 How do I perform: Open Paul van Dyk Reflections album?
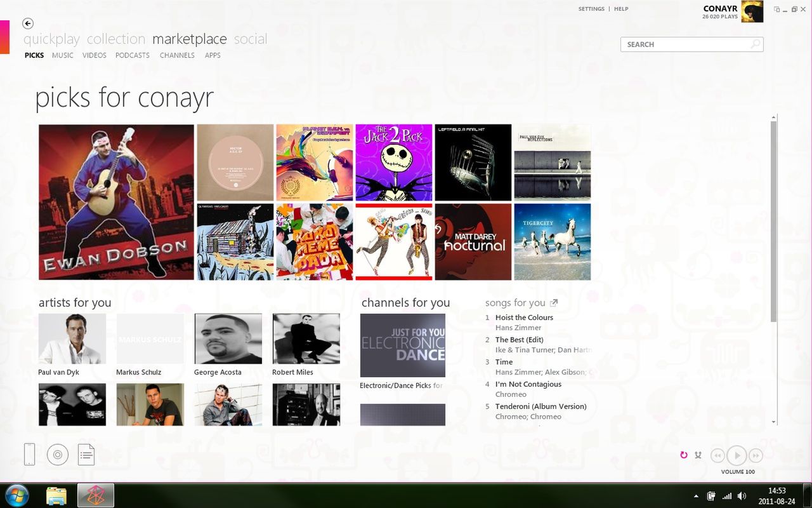tap(553, 163)
